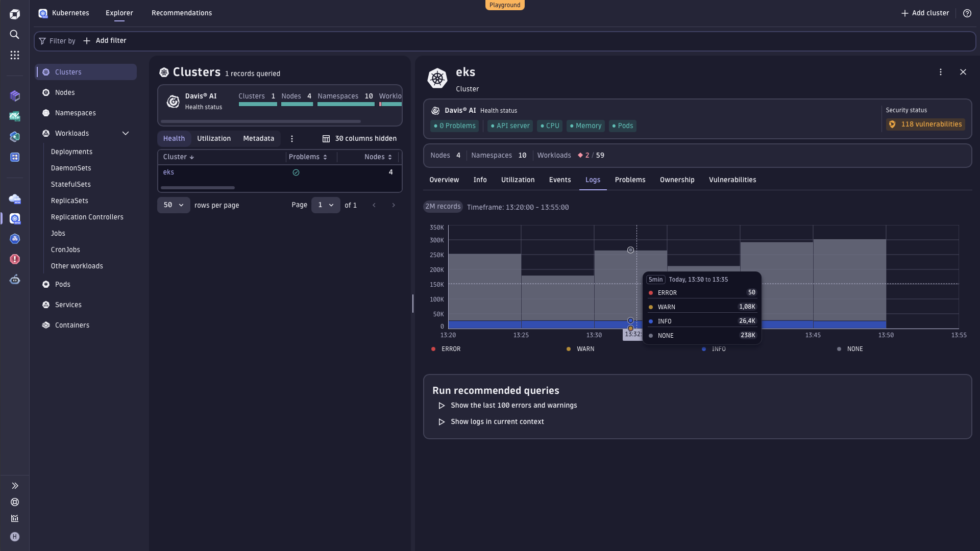Image resolution: width=980 pixels, height=551 pixels.
Task: Open the columns icon next to 30 columns hidden
Action: coord(325,138)
